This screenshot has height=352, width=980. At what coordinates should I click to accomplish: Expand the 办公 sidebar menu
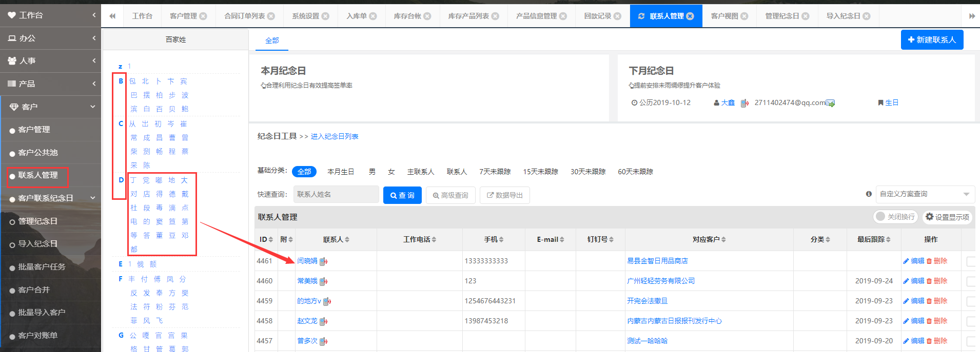50,38
